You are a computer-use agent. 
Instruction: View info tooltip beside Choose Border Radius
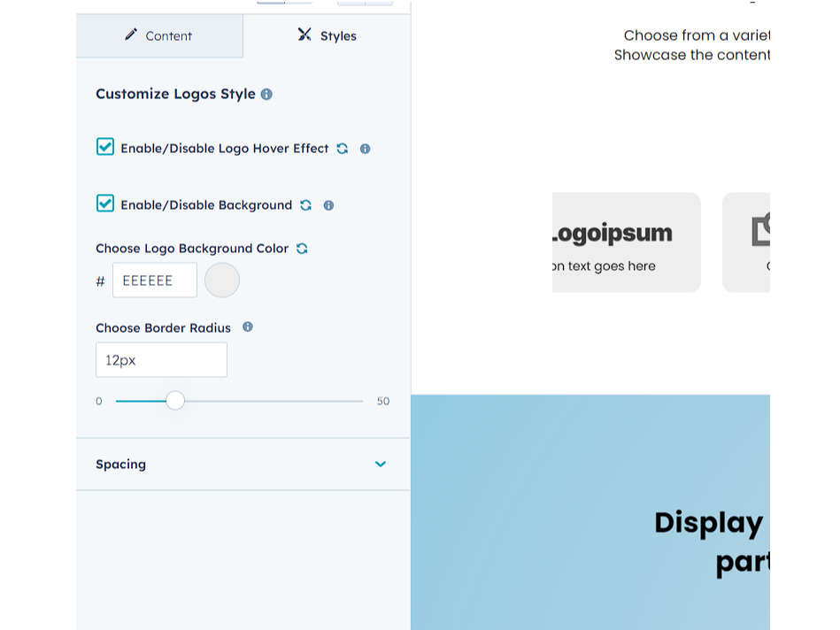click(248, 327)
